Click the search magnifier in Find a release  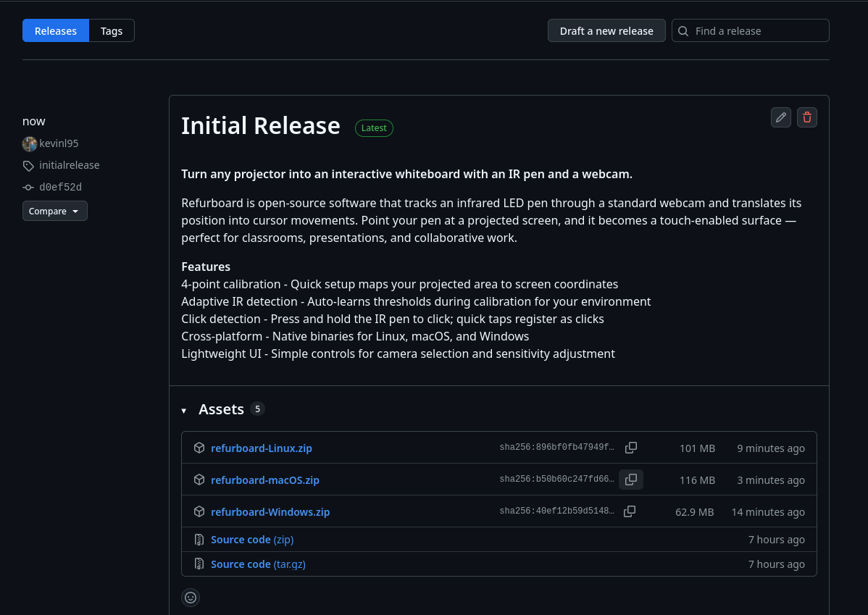pos(683,30)
